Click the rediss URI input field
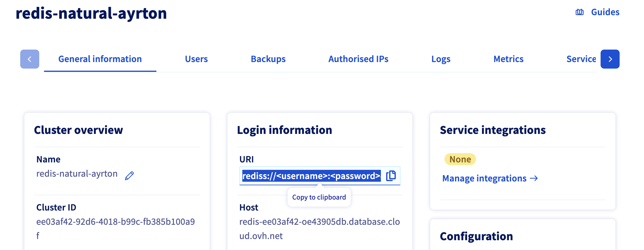This screenshot has height=250, width=644. [x=320, y=176]
